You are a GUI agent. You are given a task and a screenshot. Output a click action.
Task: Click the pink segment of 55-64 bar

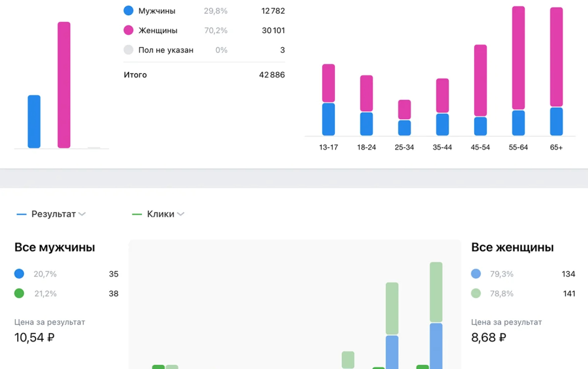pyautogui.click(x=519, y=58)
